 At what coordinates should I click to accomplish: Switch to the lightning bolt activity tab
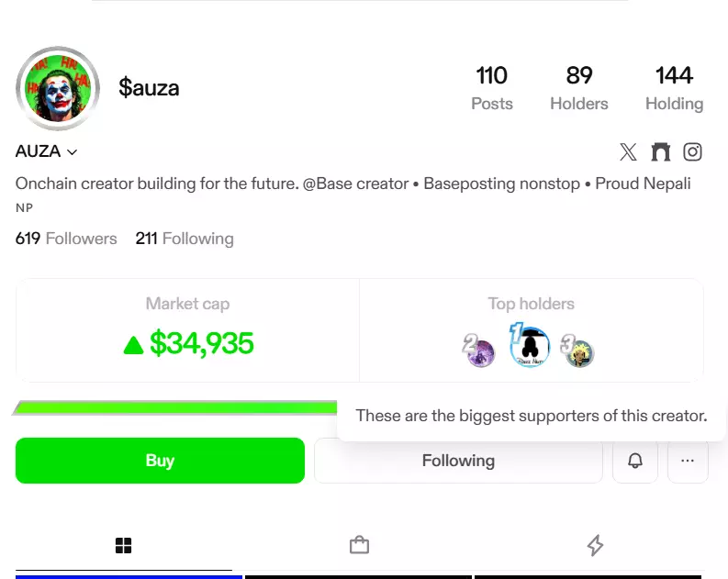[595, 546]
